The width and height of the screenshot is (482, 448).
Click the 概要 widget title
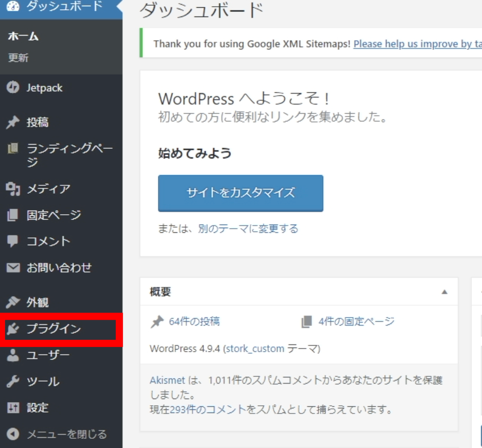pyautogui.click(x=160, y=292)
